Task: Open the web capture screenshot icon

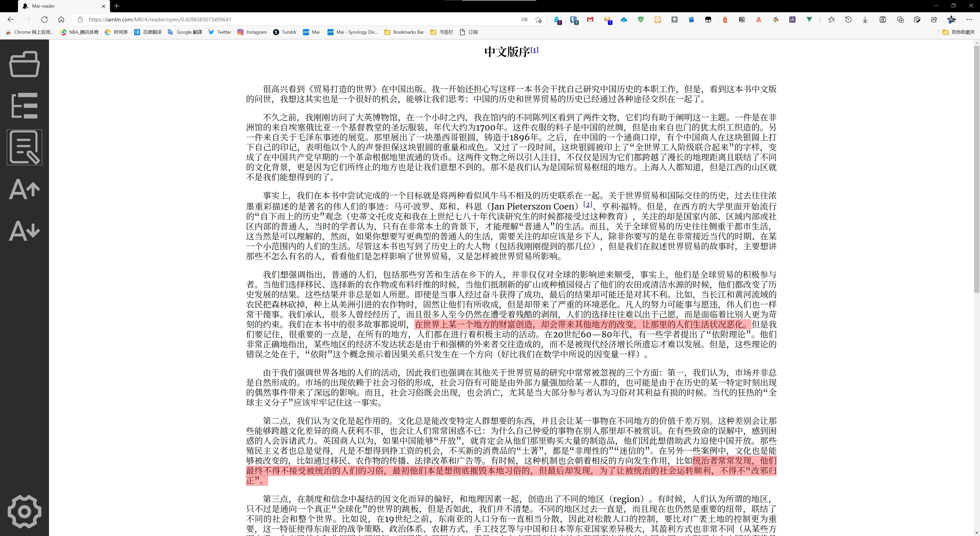Action: coord(917,19)
